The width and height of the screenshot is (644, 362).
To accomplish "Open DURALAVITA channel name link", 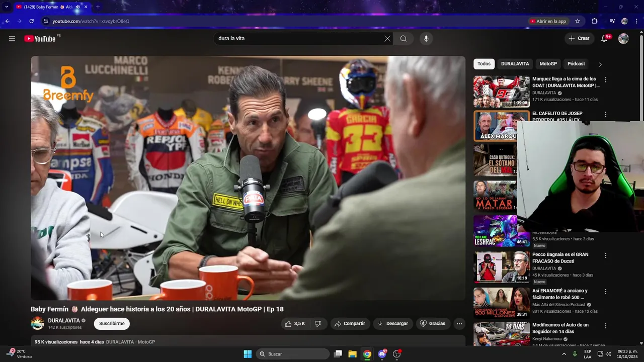I will 64,320.
